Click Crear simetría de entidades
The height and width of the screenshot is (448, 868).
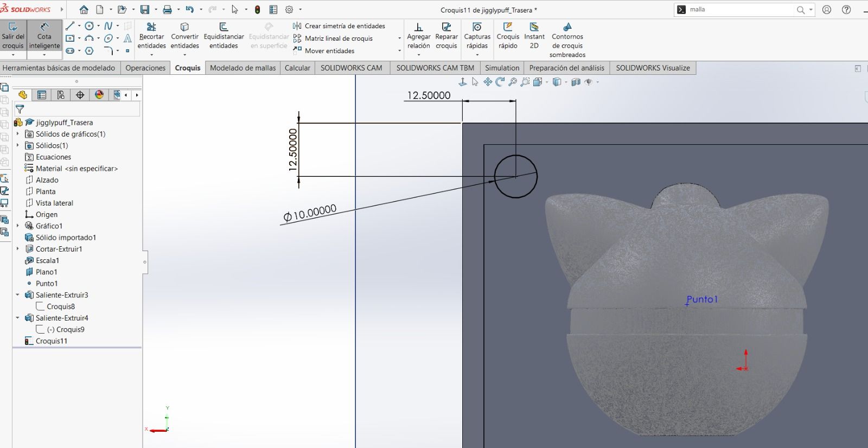click(x=339, y=26)
